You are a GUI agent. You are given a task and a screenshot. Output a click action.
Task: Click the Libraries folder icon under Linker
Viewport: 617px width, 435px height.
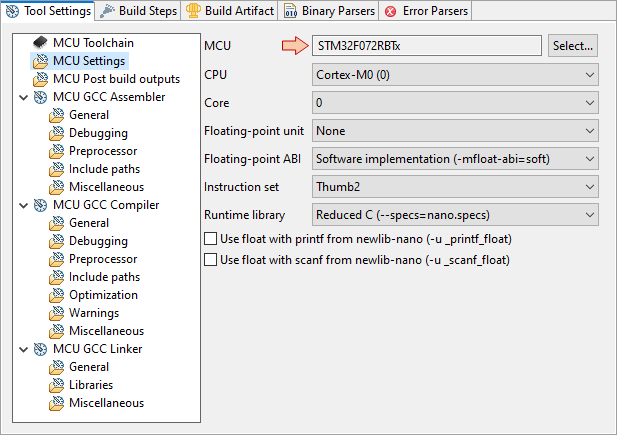[57, 385]
